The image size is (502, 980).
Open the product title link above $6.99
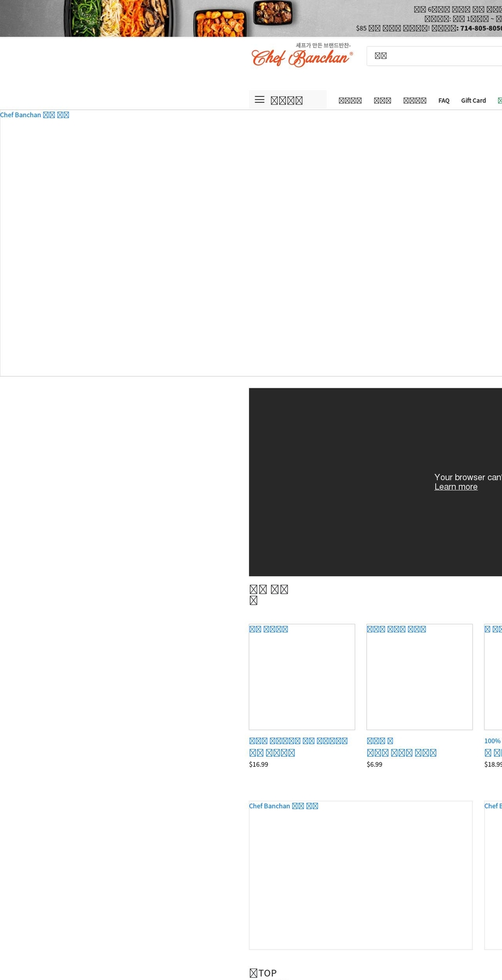(402, 753)
